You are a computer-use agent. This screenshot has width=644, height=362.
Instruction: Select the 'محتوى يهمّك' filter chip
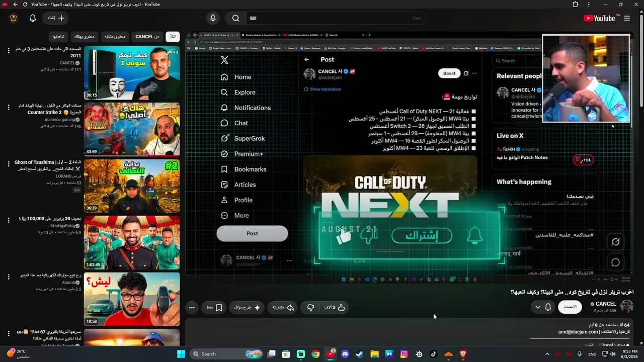click(85, 36)
